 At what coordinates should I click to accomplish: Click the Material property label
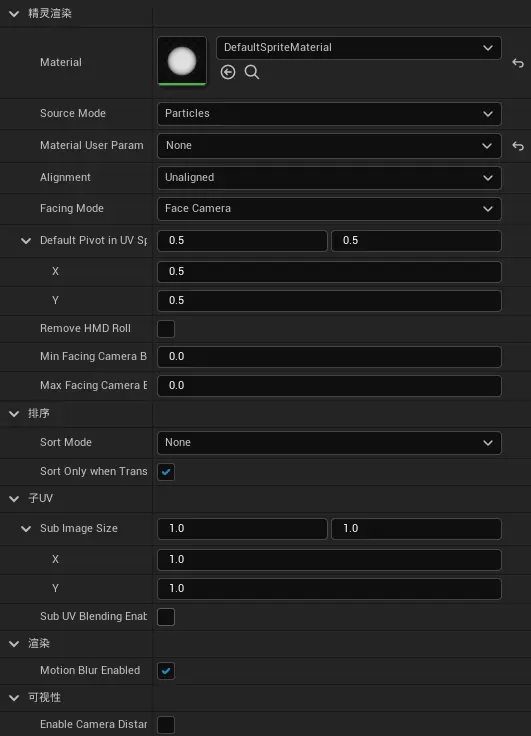click(61, 62)
